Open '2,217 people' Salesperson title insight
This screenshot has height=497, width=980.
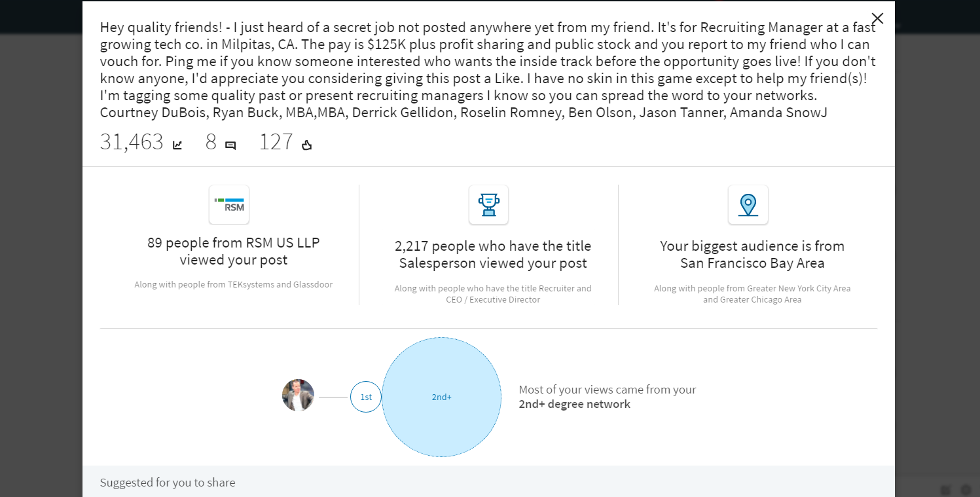pos(493,255)
